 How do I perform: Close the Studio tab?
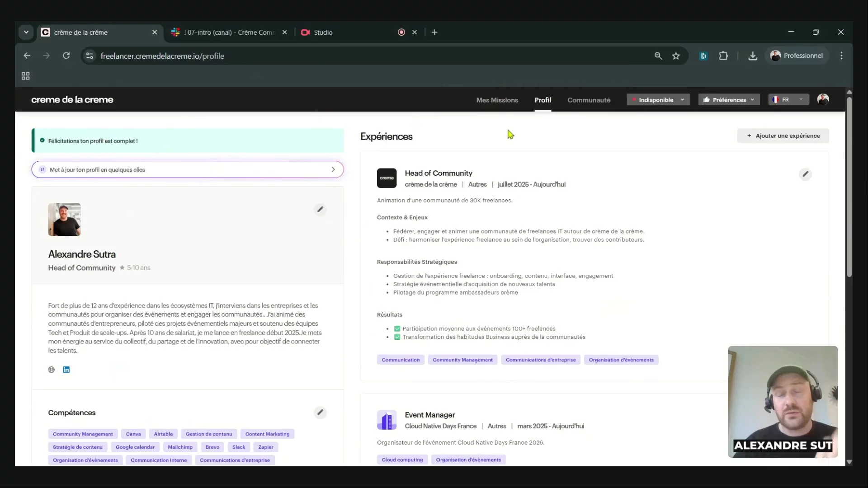point(415,32)
